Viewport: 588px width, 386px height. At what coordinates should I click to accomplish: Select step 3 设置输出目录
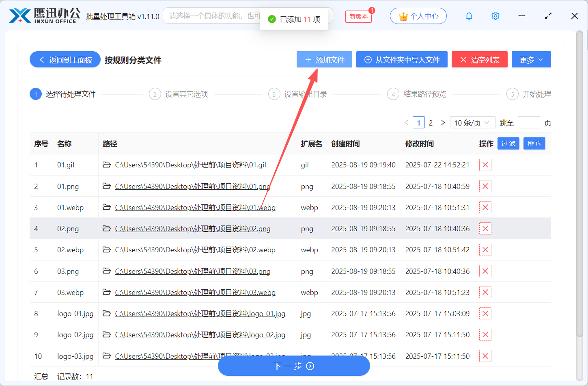tap(298, 94)
